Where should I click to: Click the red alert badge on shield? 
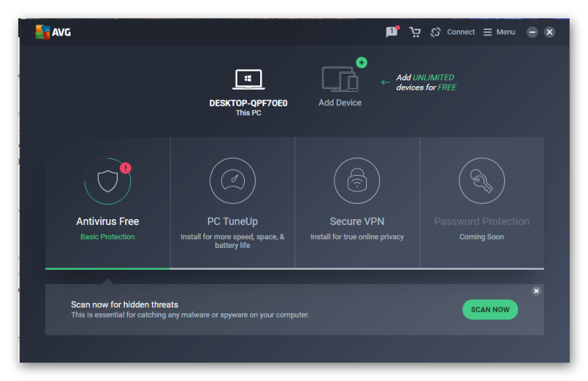pos(126,168)
